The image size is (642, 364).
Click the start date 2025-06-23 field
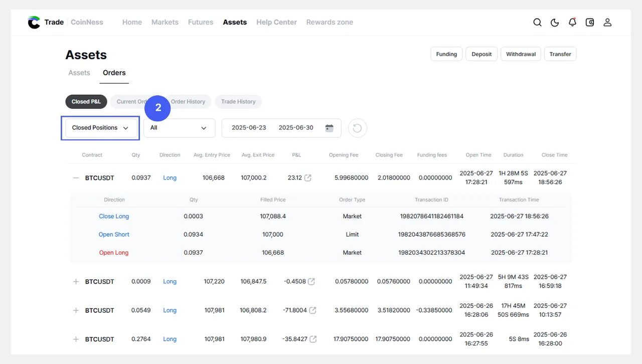coord(249,128)
